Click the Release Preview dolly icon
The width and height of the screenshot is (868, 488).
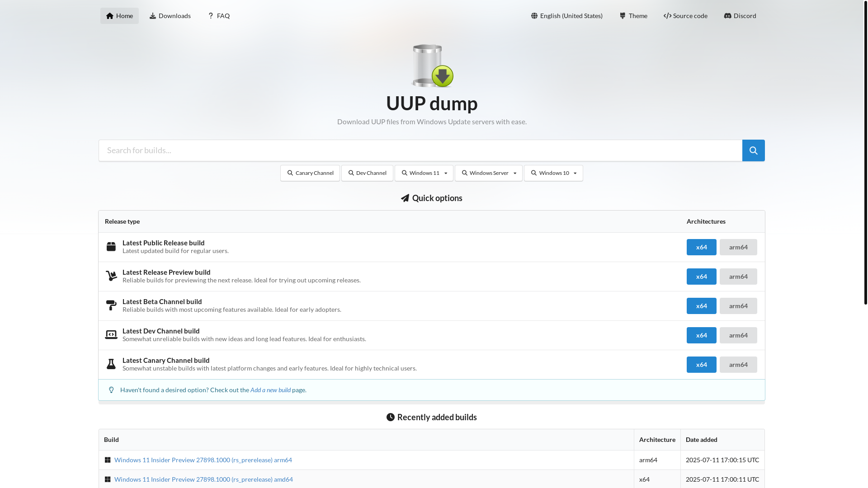point(111,276)
